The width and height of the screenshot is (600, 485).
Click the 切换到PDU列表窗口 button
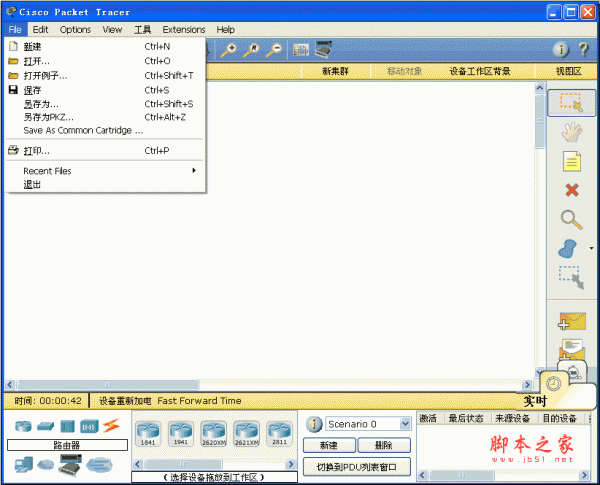[357, 467]
